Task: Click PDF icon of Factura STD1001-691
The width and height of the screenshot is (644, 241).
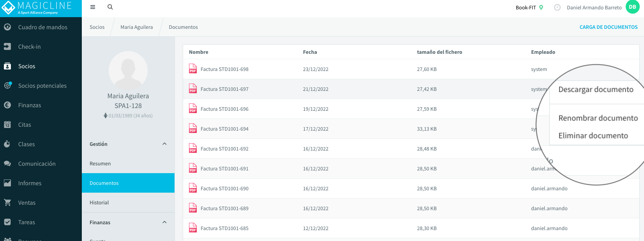Action: [x=193, y=168]
